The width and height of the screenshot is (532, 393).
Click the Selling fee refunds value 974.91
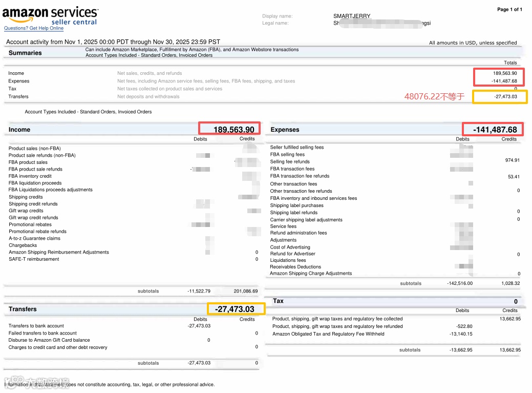tap(513, 160)
